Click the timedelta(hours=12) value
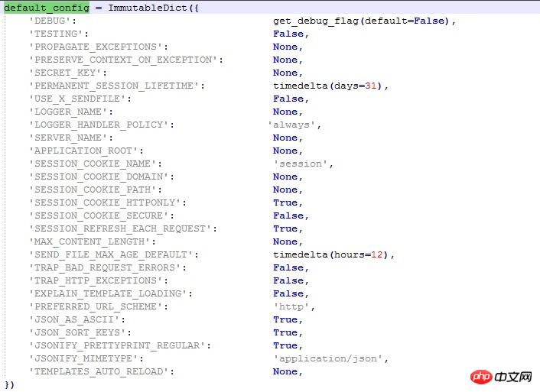This screenshot has width=540, height=392. (331, 254)
